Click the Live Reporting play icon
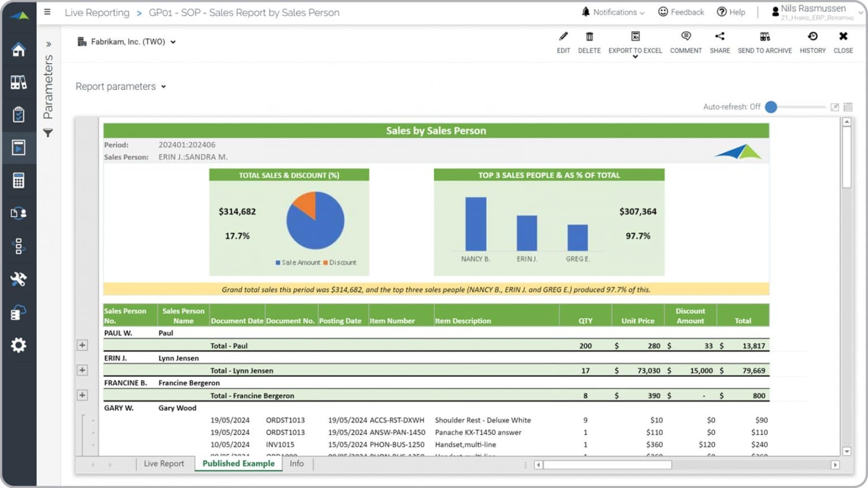Viewport: 868px width, 488px height. 19,147
